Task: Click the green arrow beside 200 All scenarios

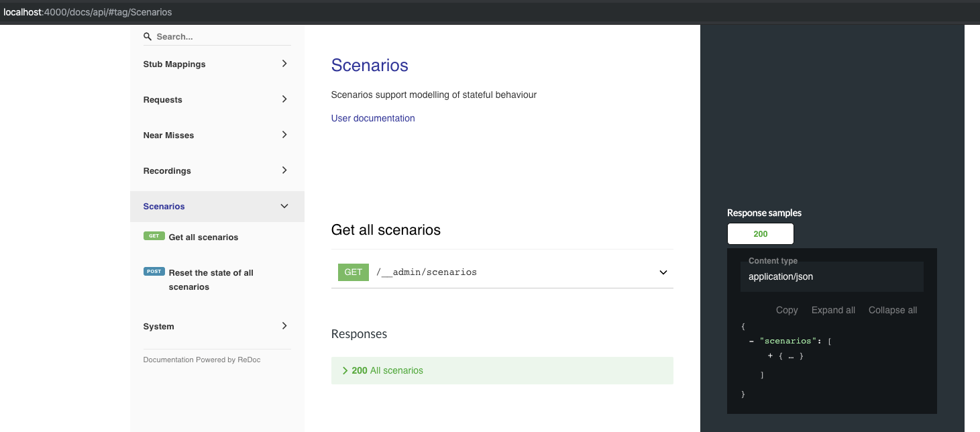Action: coord(345,370)
